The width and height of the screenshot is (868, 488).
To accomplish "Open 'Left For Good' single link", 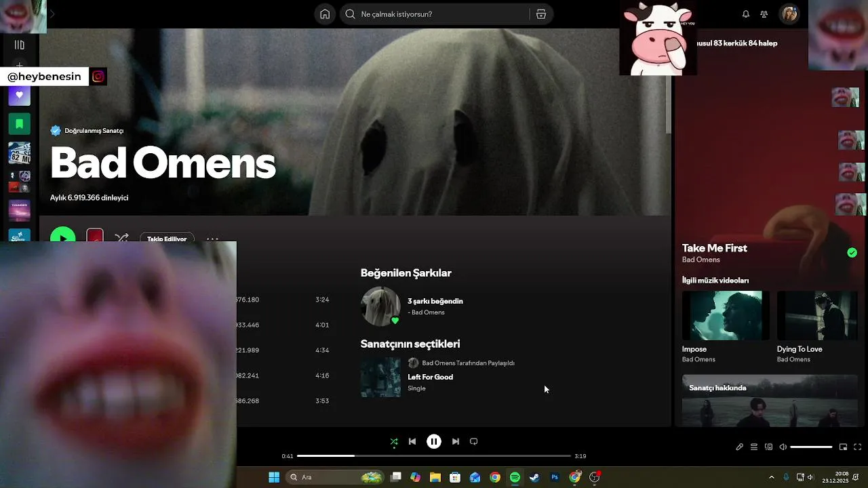I will pyautogui.click(x=430, y=377).
